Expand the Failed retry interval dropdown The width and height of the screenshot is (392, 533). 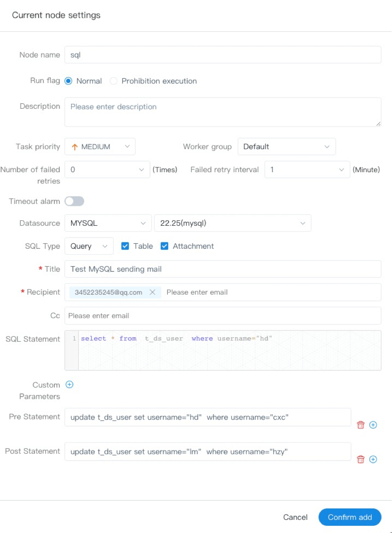point(307,170)
